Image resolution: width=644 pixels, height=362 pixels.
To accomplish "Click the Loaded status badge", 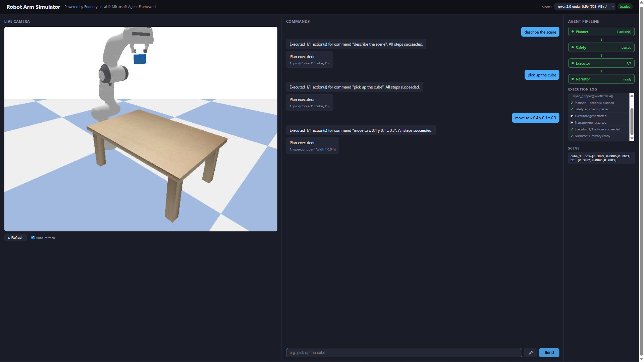I will tap(625, 7).
